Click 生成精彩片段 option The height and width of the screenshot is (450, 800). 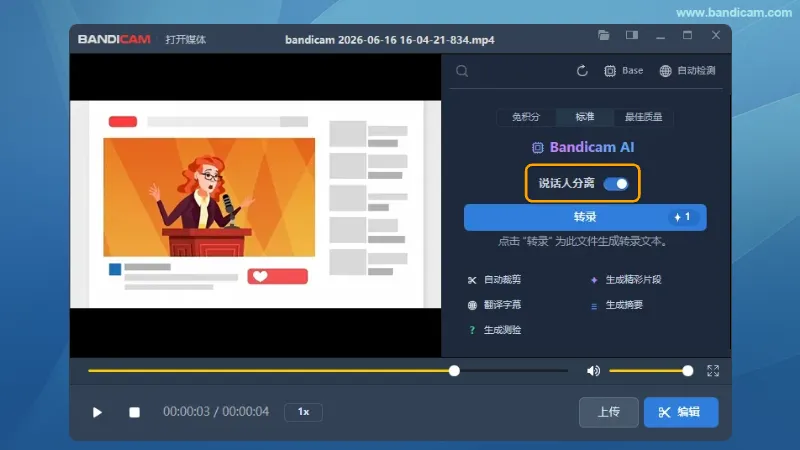click(x=626, y=280)
